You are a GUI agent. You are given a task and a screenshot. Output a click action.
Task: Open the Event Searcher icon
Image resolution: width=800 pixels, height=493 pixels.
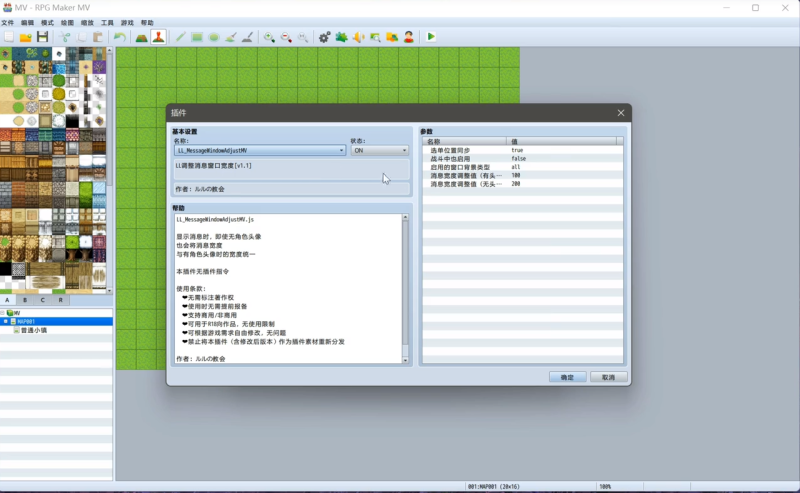coord(375,37)
